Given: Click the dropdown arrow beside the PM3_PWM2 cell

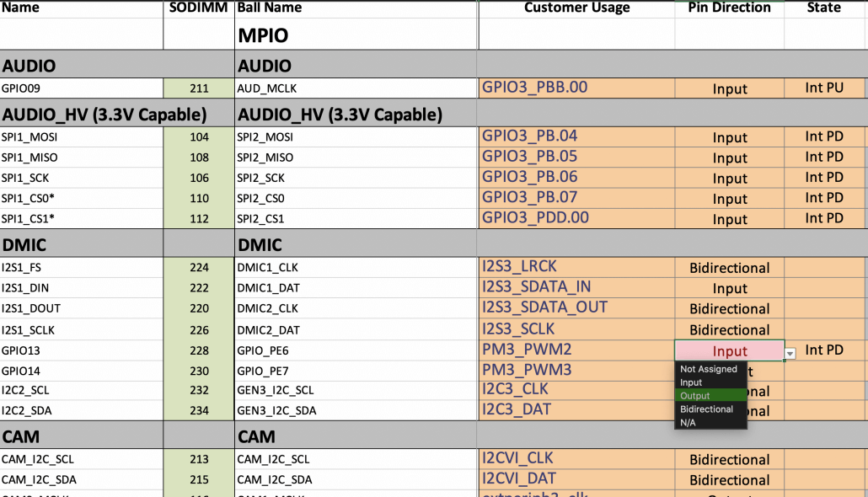Looking at the screenshot, I should (x=789, y=351).
